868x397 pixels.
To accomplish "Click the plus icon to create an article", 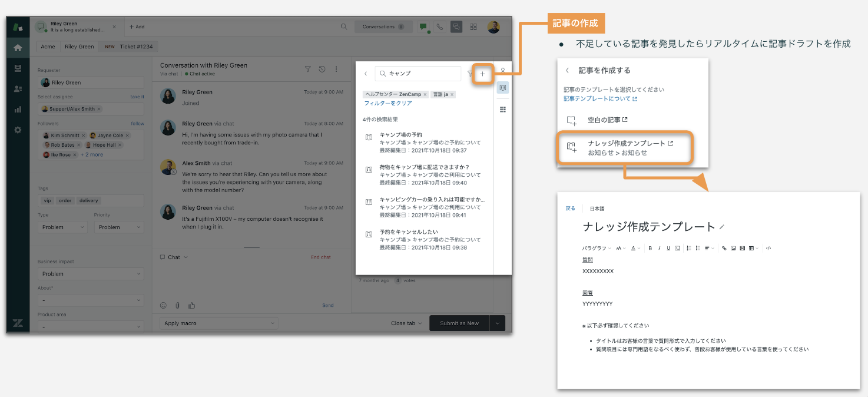I will click(x=482, y=74).
